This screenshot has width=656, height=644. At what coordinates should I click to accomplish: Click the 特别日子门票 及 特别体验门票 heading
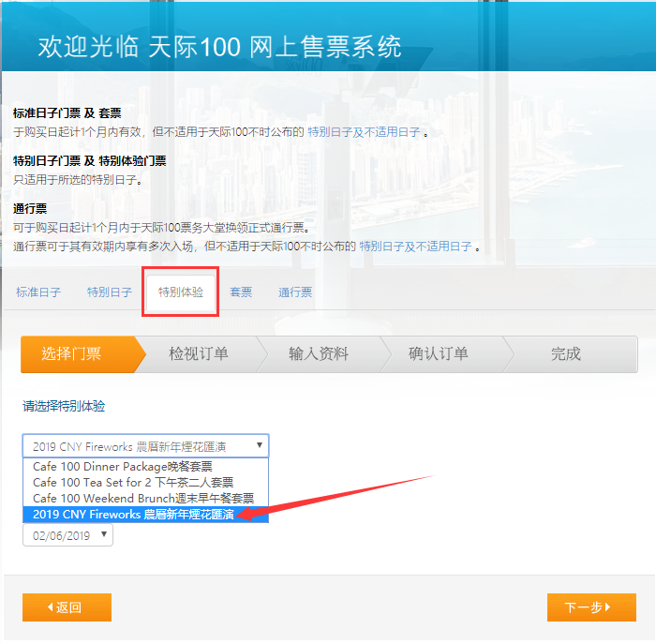(x=90, y=160)
